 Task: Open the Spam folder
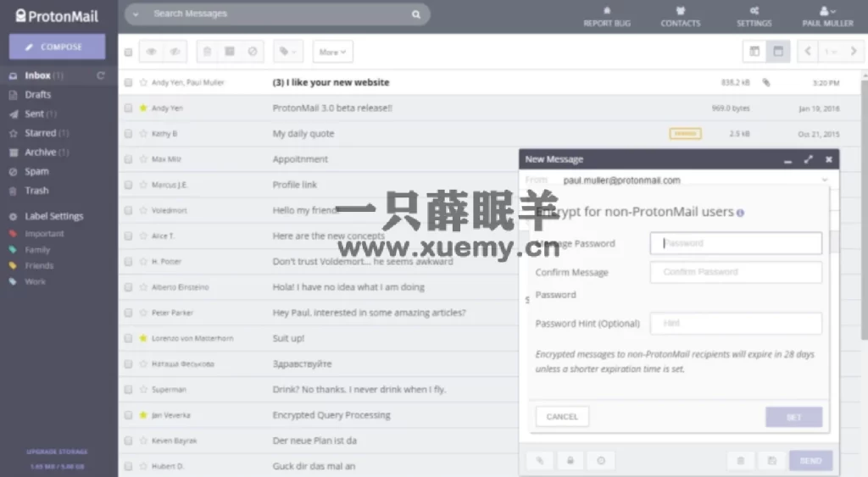point(36,171)
